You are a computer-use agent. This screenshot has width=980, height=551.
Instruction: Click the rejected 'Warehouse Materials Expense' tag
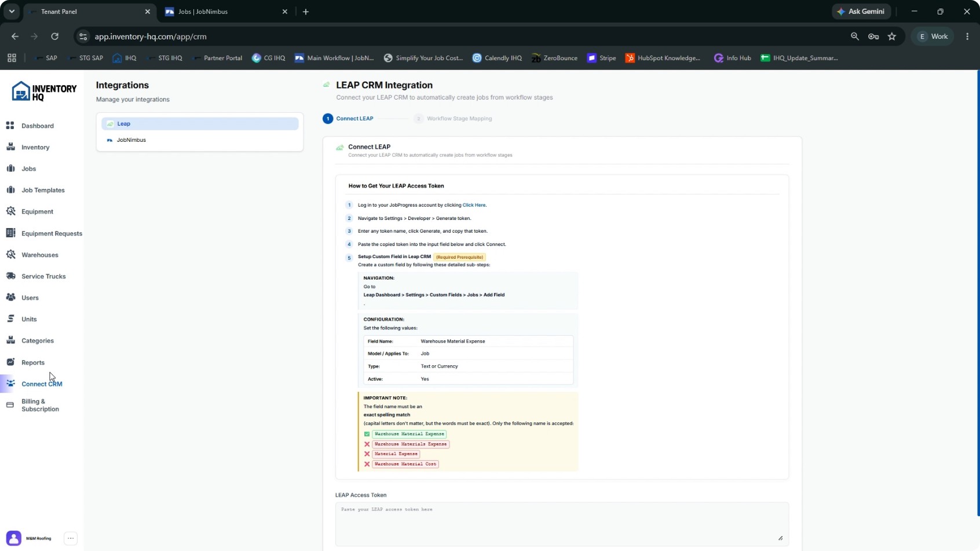click(411, 444)
